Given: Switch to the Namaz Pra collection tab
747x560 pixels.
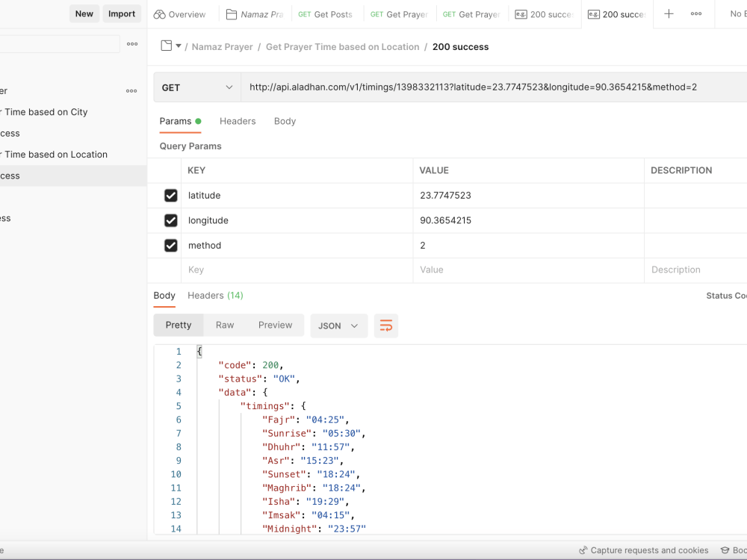Looking at the screenshot, I should (255, 14).
